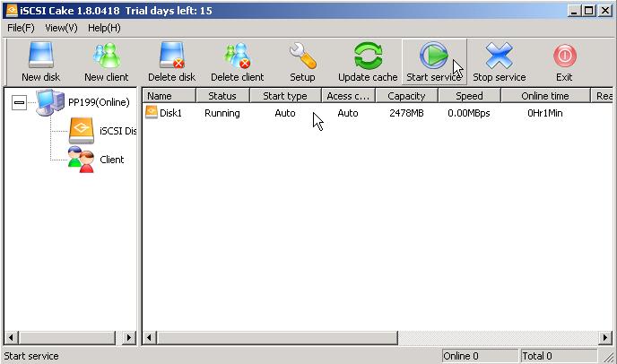Sort by the Speed column header

point(469,96)
